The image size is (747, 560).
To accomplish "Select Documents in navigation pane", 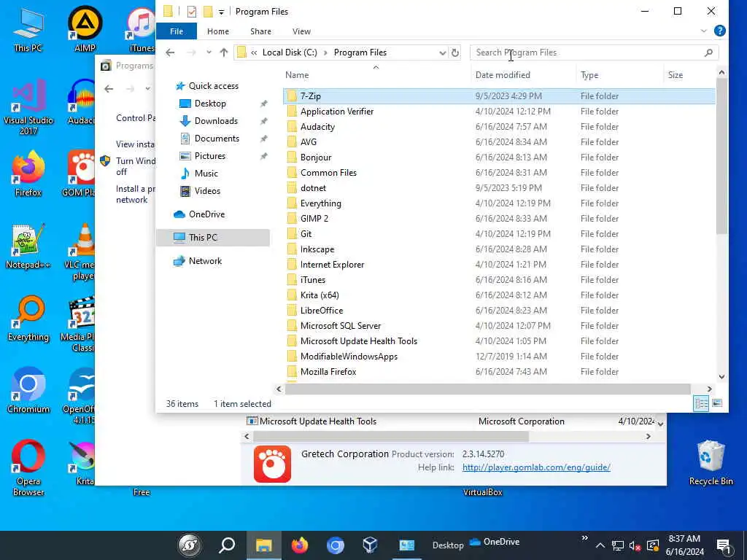I will 217,139.
